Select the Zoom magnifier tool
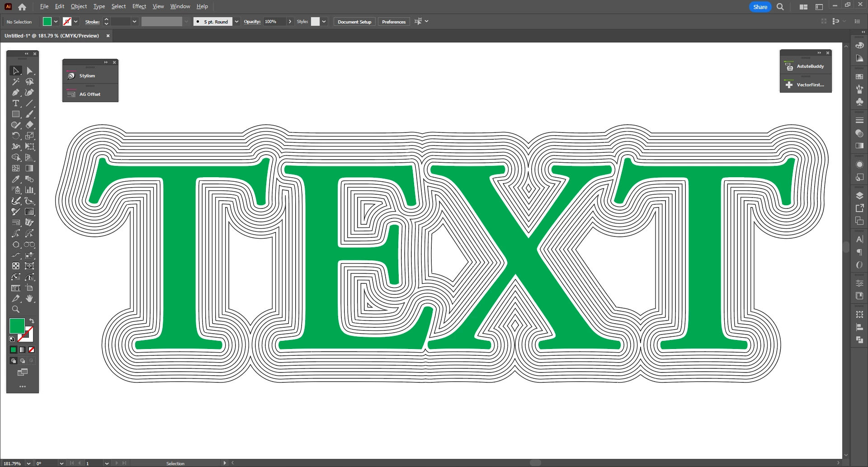 click(x=16, y=309)
